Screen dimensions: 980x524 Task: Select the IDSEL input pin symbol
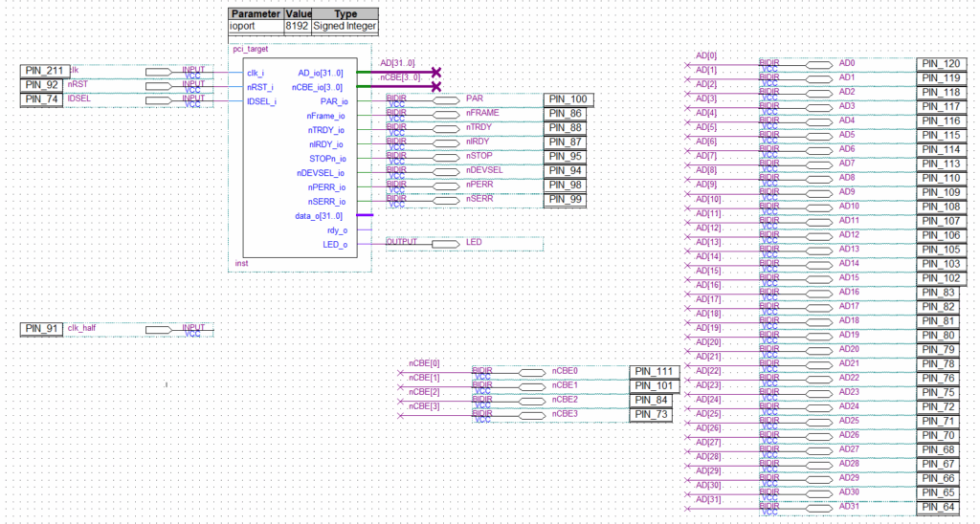pyautogui.click(x=159, y=99)
